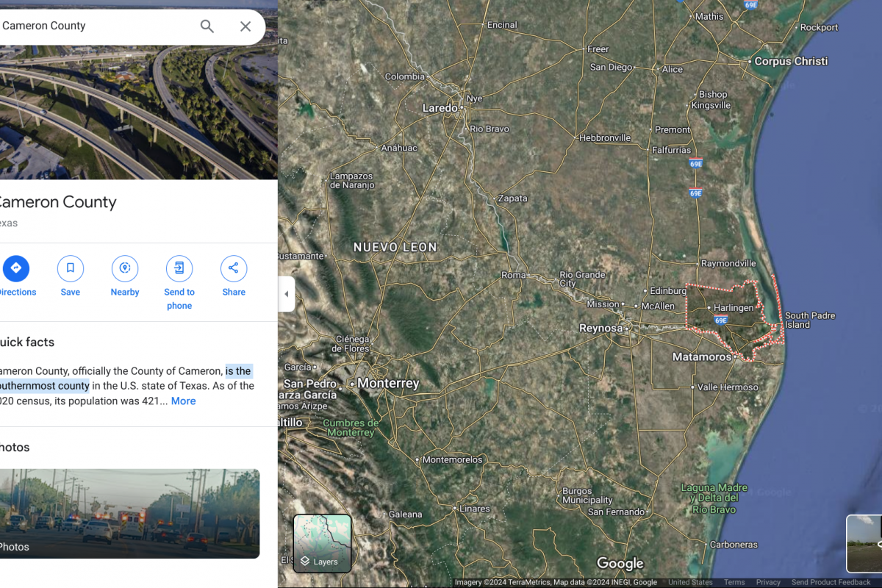The width and height of the screenshot is (882, 588).
Task: Expand the More quick facts link
Action: (x=183, y=401)
